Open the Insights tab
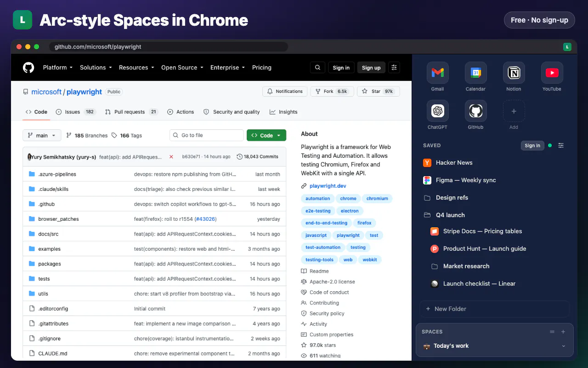The height and width of the screenshot is (368, 588). tap(283, 112)
